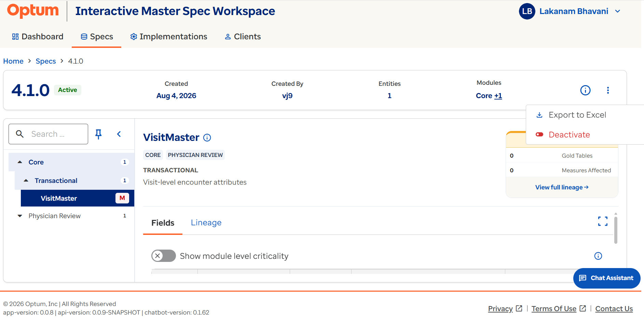644x319 pixels.
Task: Switch to the Specs tab
Action: click(97, 37)
